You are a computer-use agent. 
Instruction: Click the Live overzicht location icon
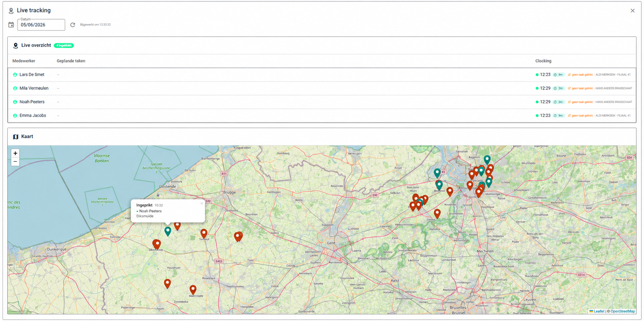pyautogui.click(x=16, y=46)
